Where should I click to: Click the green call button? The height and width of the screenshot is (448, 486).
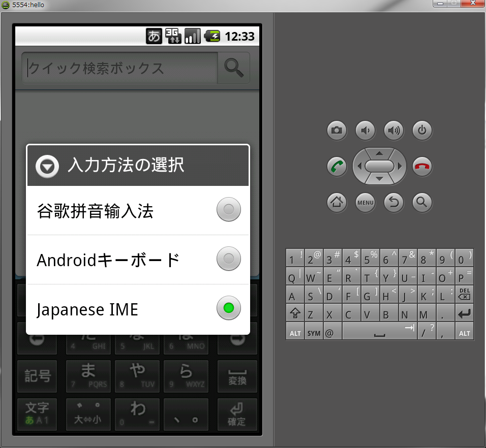tap(337, 166)
